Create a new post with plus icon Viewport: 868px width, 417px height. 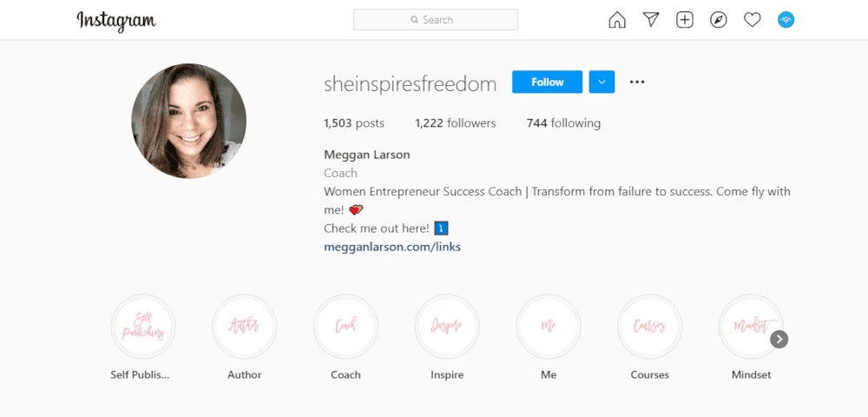pos(685,20)
